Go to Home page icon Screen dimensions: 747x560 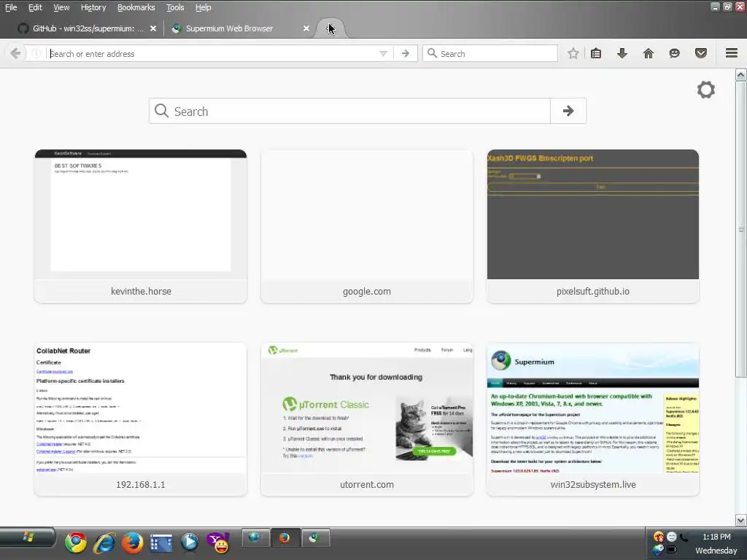[649, 53]
